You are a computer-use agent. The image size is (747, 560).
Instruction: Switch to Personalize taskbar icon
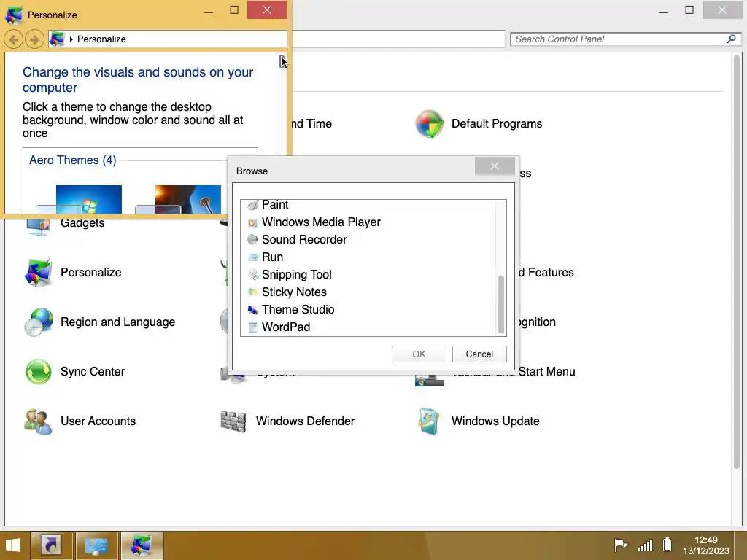pos(142,545)
